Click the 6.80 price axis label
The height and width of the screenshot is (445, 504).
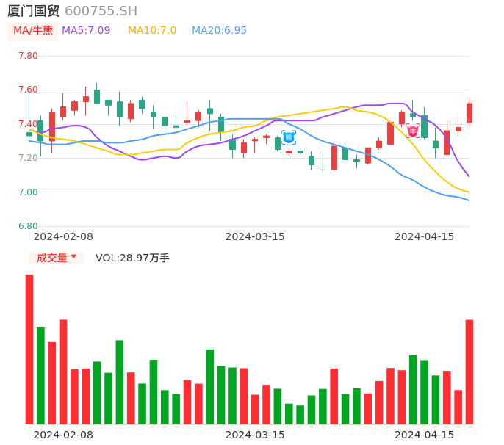[x=28, y=226]
